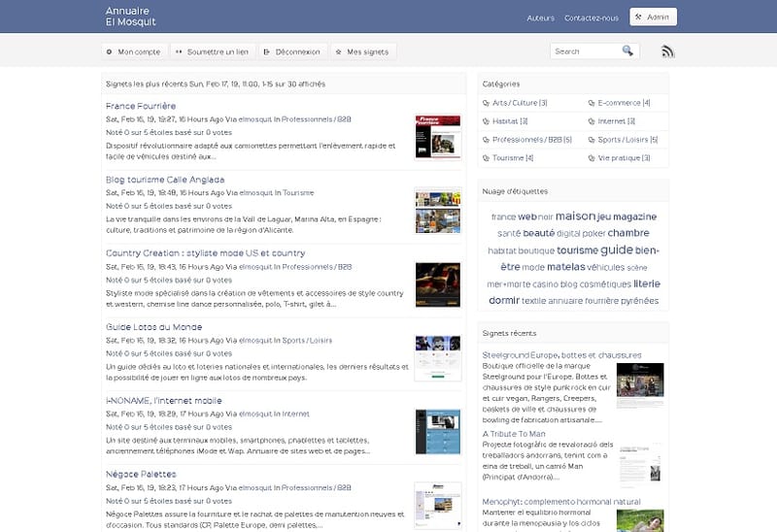Click the Négoce Palettes thumbnail
777x532 pixels.
click(438, 505)
